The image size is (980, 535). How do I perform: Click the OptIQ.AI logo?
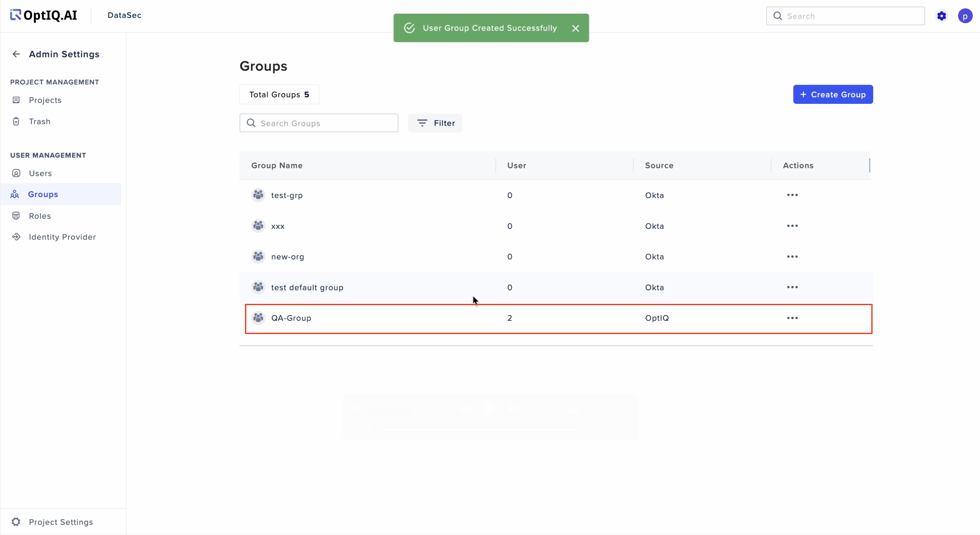[x=43, y=15]
